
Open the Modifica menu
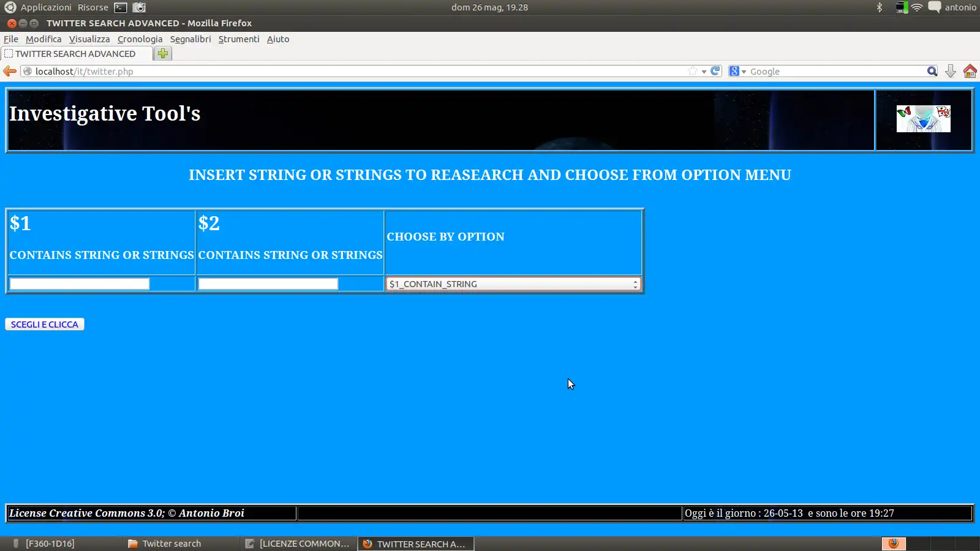coord(43,39)
